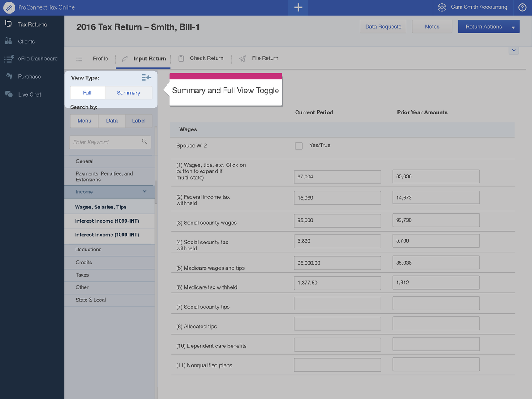The height and width of the screenshot is (399, 532).
Task: Open the Profile tab
Action: (x=100, y=59)
